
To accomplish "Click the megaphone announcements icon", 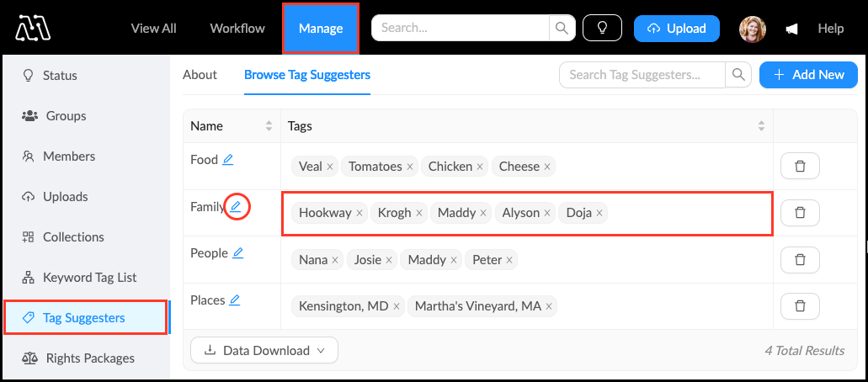I will tap(792, 29).
